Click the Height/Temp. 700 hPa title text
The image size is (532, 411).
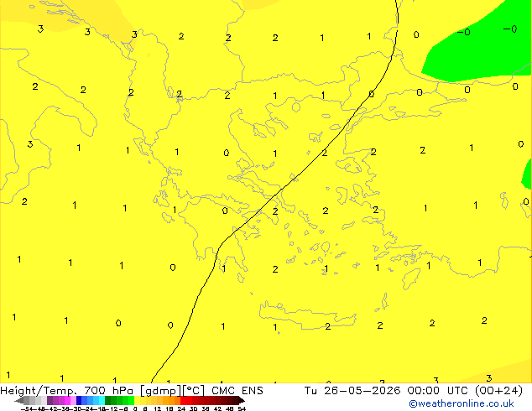pyautogui.click(x=66, y=391)
